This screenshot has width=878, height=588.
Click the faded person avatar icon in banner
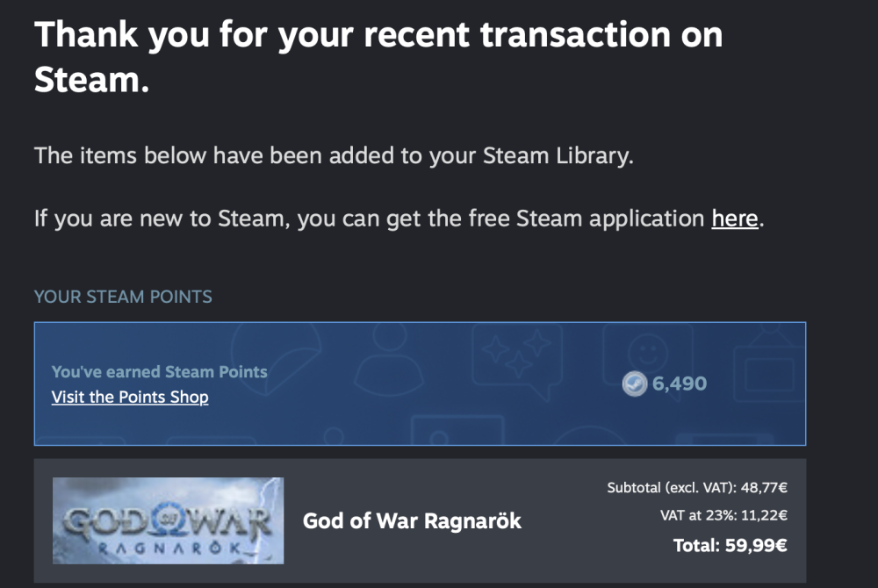click(390, 359)
